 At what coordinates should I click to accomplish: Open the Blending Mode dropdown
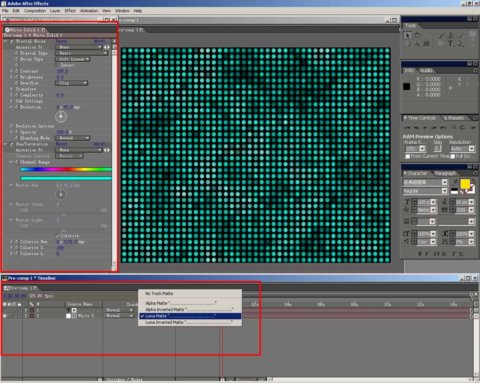coord(73,138)
